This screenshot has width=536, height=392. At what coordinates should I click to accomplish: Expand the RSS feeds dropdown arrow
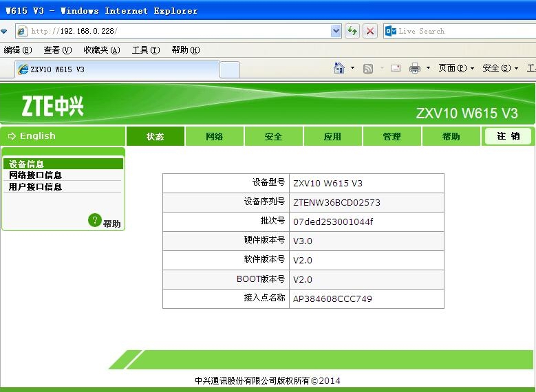click(382, 68)
